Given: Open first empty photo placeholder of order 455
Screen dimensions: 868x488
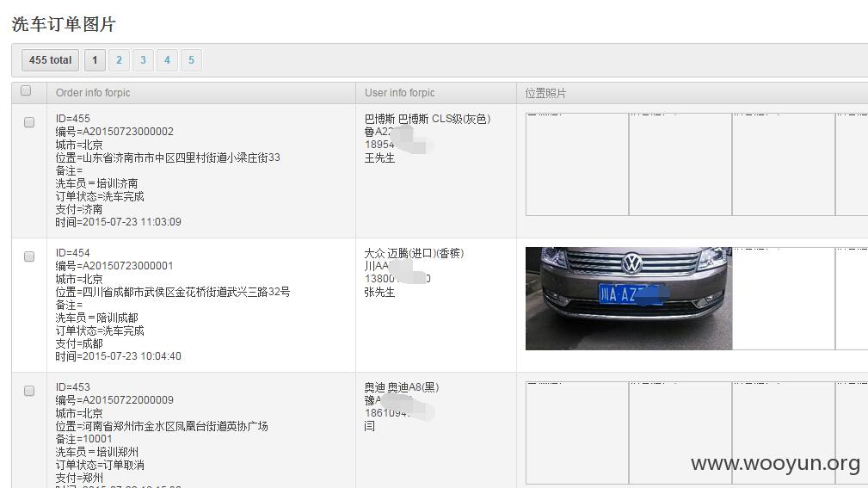Looking at the screenshot, I should click(x=577, y=164).
